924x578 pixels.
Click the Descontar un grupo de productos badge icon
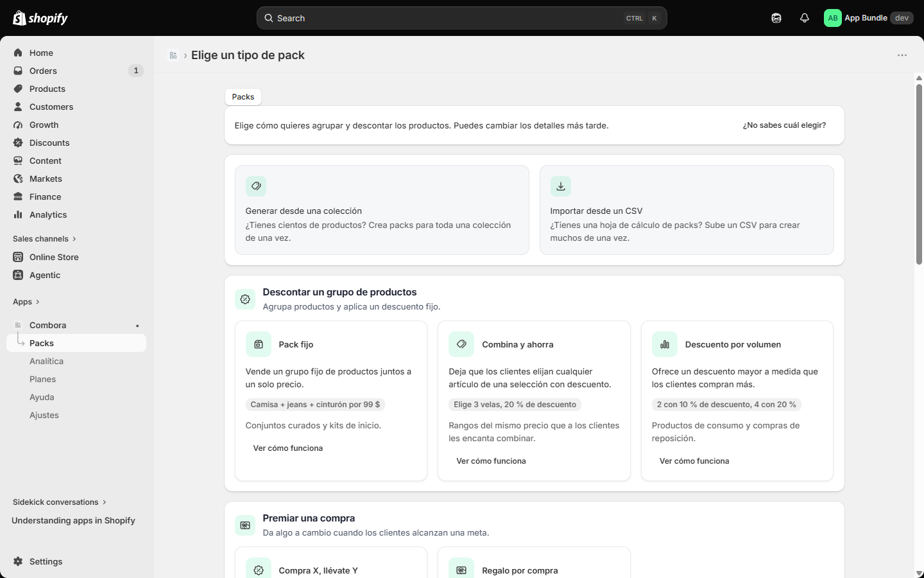tap(245, 299)
